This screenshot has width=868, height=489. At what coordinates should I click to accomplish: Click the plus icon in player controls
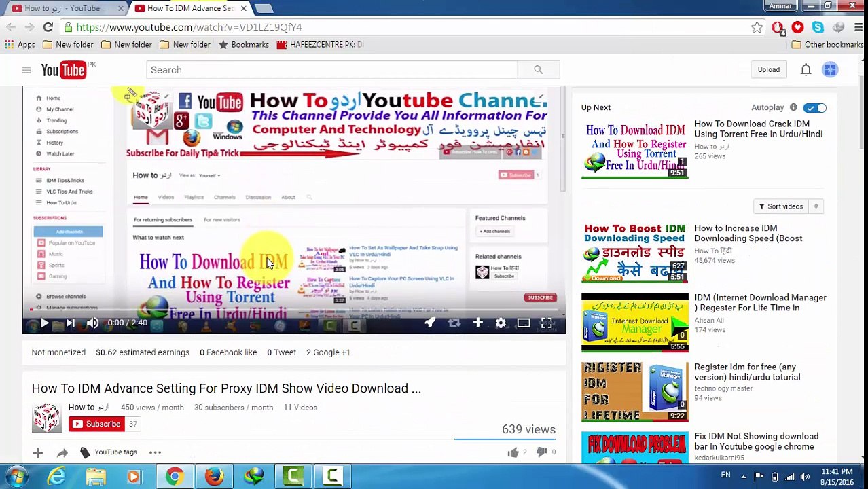click(477, 323)
